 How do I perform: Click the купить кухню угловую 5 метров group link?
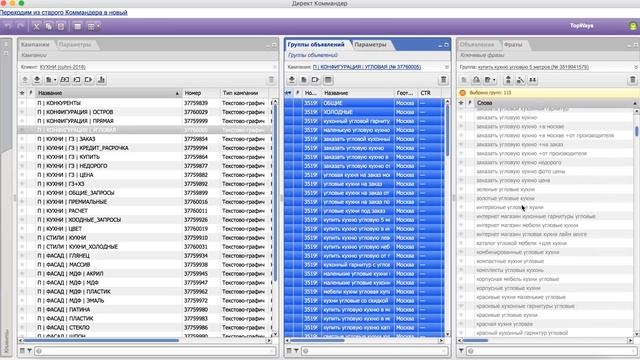pyautogui.click(x=533, y=67)
